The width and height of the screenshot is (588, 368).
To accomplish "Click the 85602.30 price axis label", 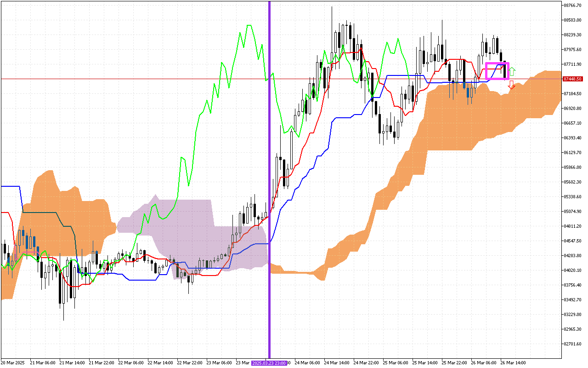I will point(572,182).
